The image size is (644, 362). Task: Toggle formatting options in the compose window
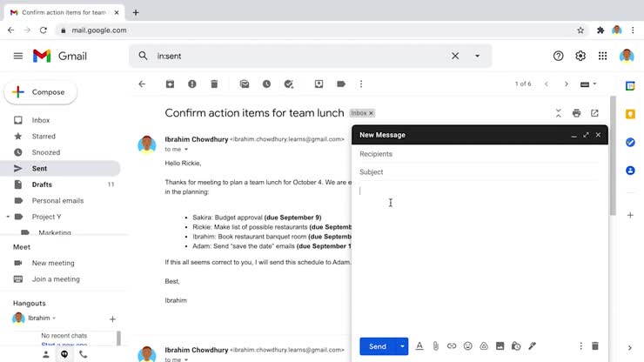pos(419,346)
